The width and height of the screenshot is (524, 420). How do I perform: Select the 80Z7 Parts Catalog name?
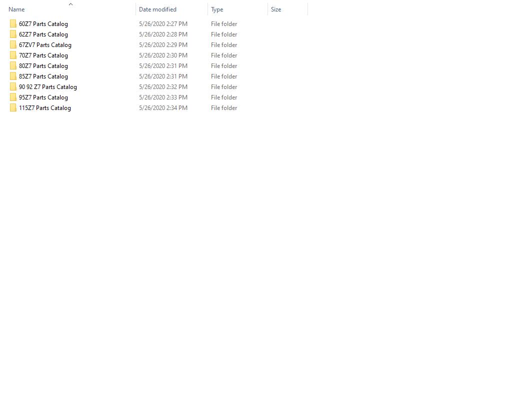43,66
